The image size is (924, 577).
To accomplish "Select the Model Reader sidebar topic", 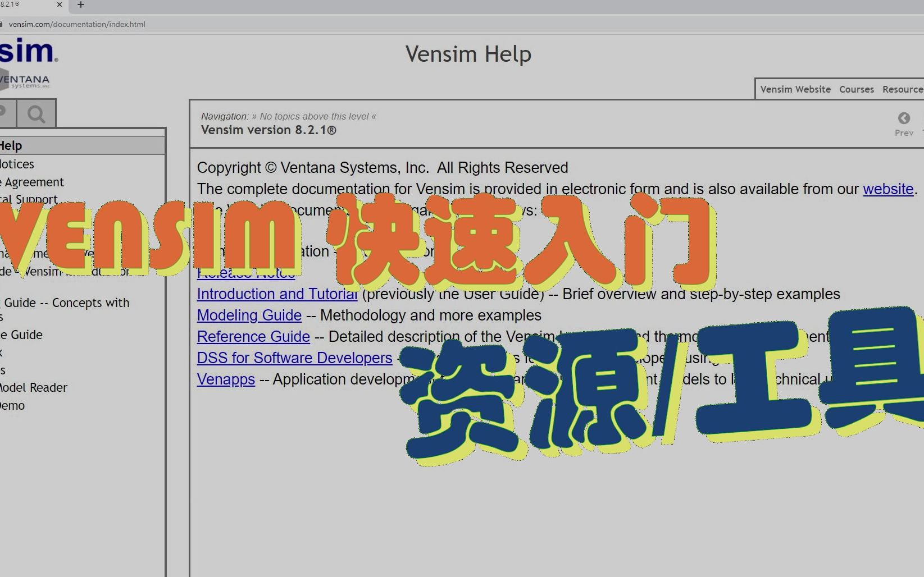I will pyautogui.click(x=34, y=387).
